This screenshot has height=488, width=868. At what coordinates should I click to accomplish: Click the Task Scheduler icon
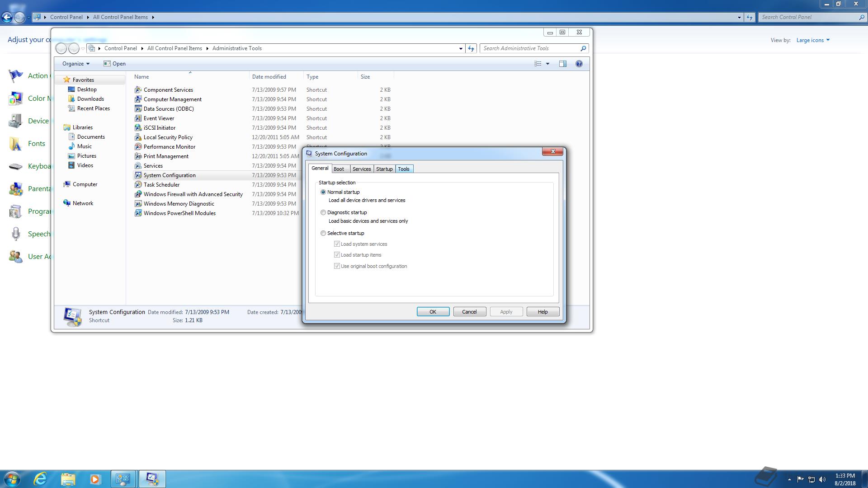tap(138, 185)
